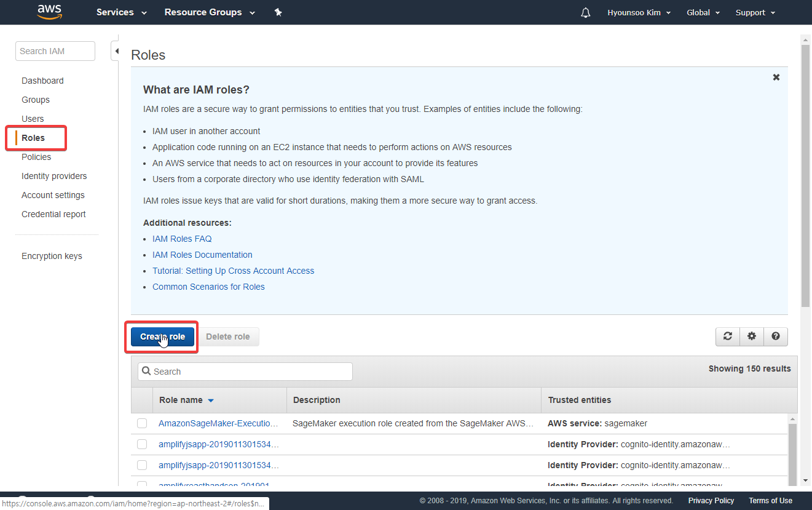This screenshot has height=510, width=812.
Task: Open the Privacy Policy link
Action: click(x=711, y=501)
